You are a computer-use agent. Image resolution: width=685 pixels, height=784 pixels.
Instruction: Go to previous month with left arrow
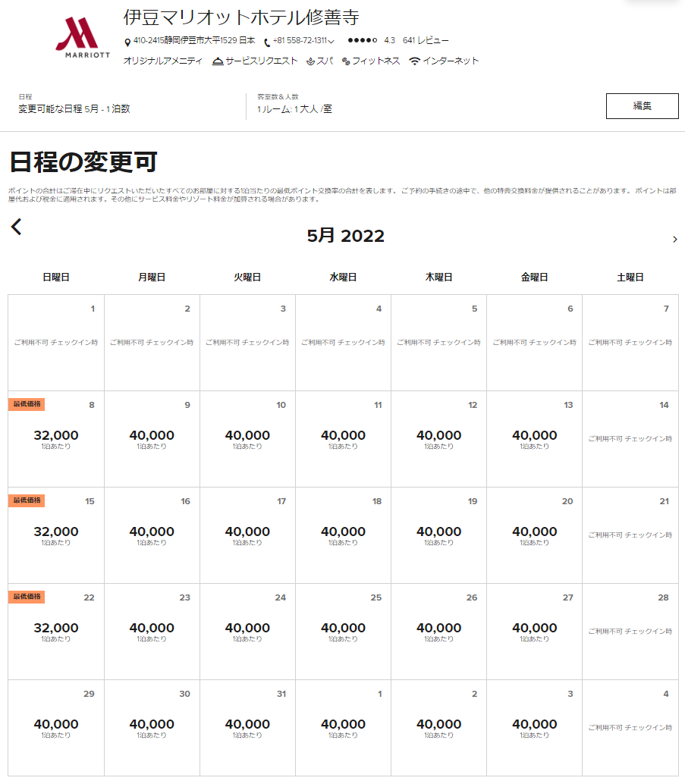[x=17, y=227]
